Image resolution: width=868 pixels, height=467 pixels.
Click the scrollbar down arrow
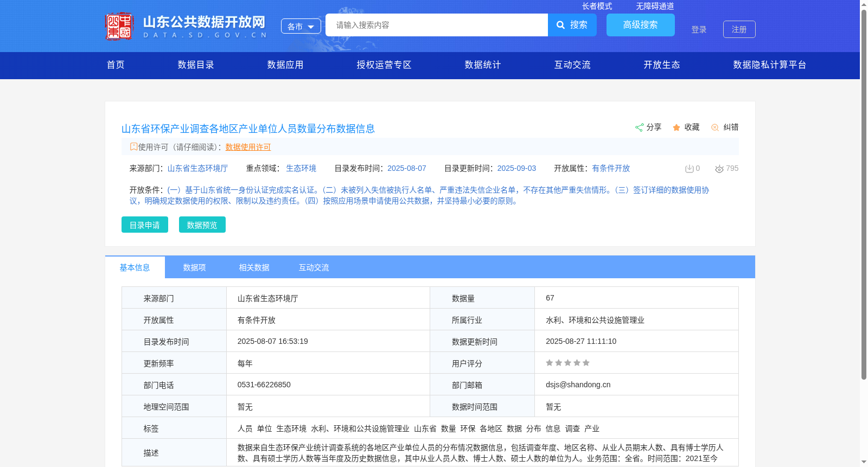pyautogui.click(x=864, y=462)
